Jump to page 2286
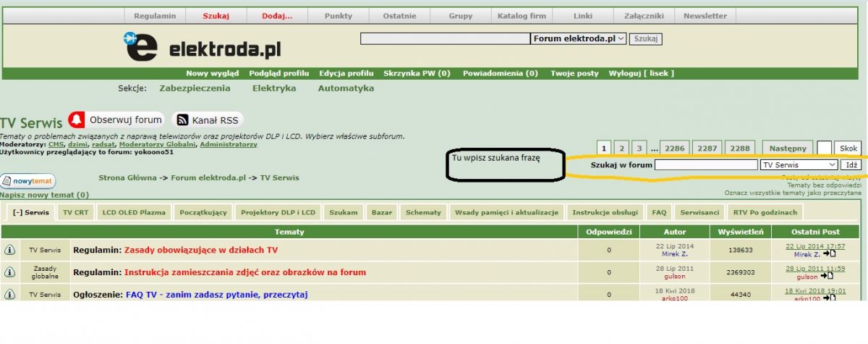 tap(674, 148)
